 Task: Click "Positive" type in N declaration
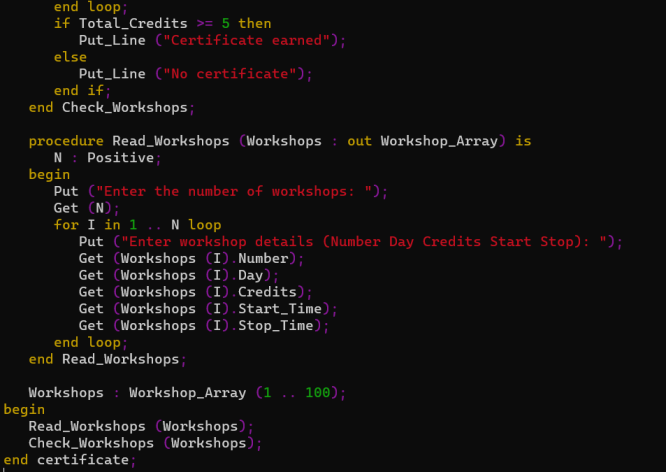coord(120,158)
